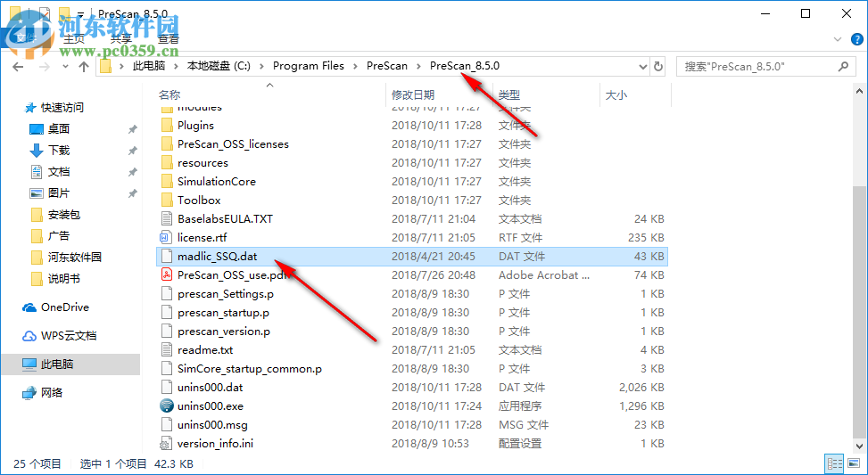Viewport: 868px width, 475px height.
Task: Open address bar history dropdown
Action: (x=642, y=66)
